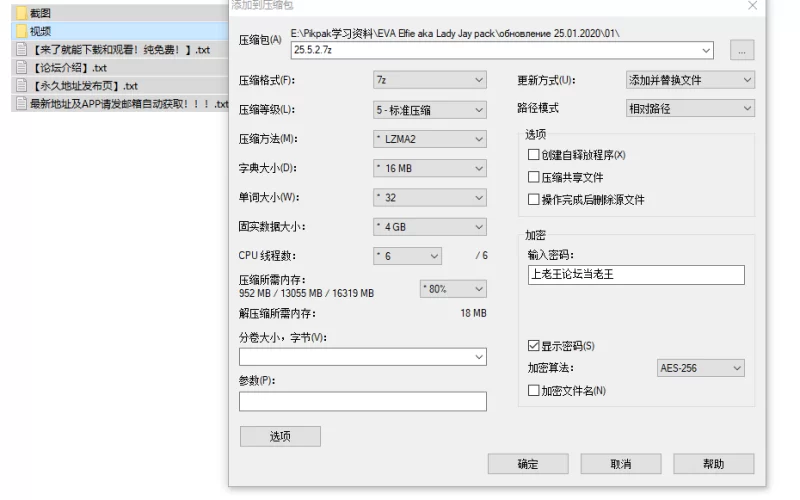The image size is (800, 500).
Task: Open the AES-256 encryption algorithm dropdown
Action: [x=700, y=368]
